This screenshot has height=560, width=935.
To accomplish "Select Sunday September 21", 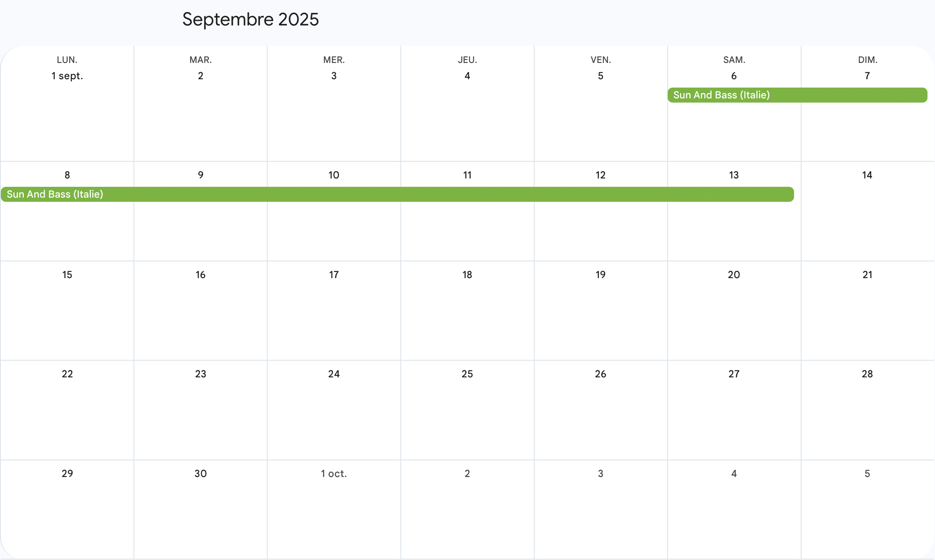I will [x=867, y=275].
